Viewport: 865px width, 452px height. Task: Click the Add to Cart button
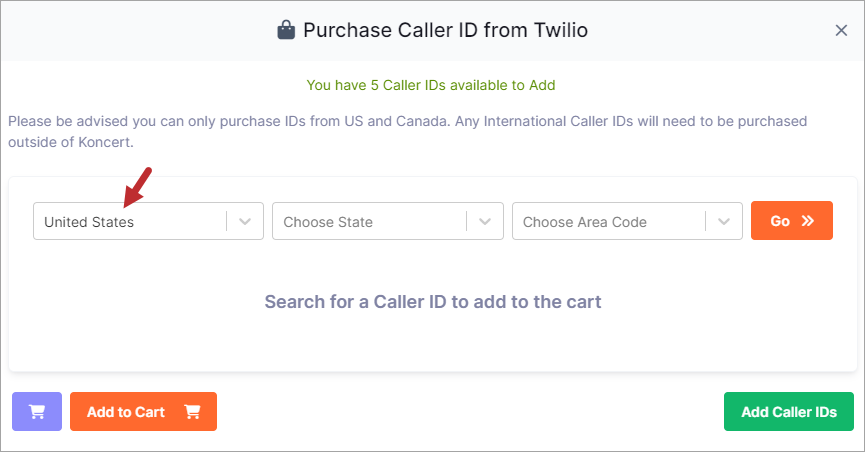click(143, 412)
